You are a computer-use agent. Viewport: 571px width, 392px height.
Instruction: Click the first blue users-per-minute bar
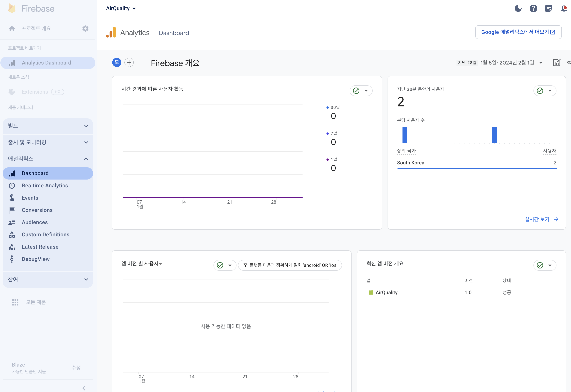pyautogui.click(x=405, y=135)
